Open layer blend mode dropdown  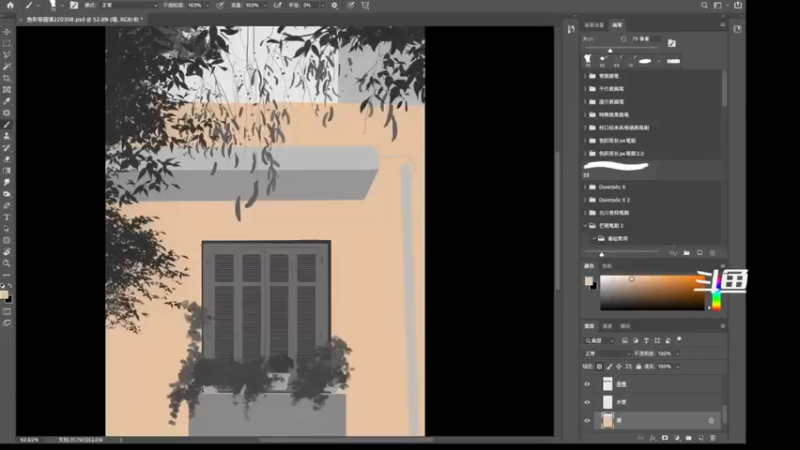click(607, 354)
